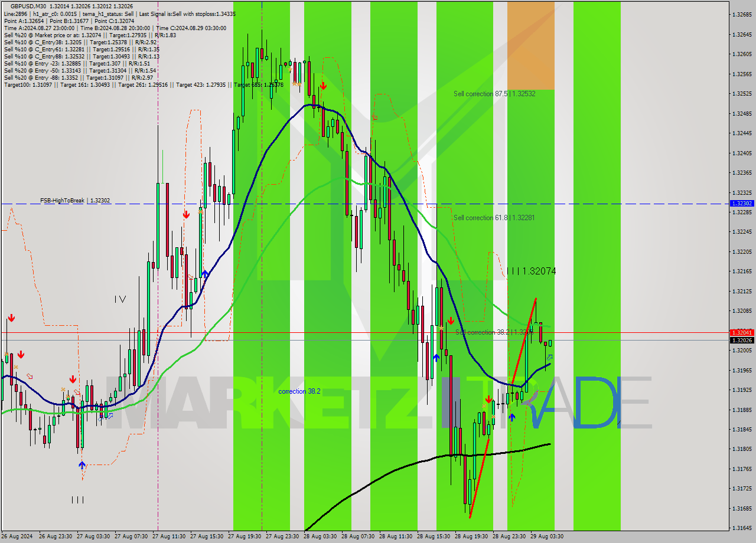This screenshot has width=756, height=543.
Task: Click the blue 'correction 38.2' label
Action: point(299,391)
